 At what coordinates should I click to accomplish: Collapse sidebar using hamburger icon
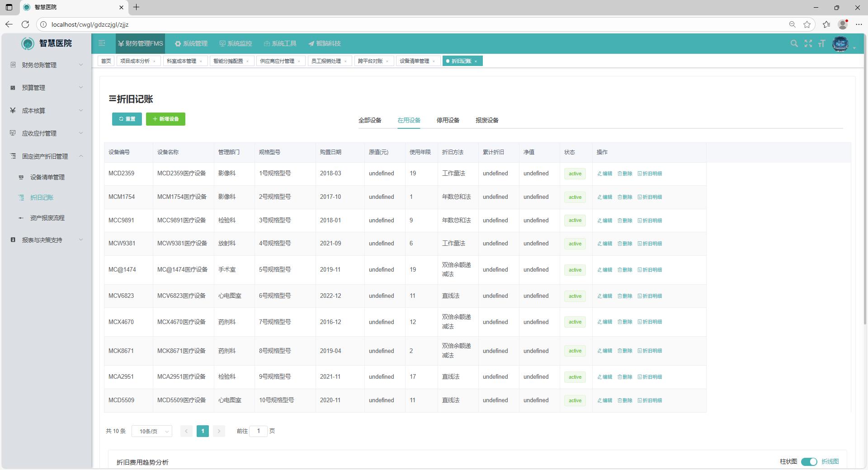coord(102,43)
